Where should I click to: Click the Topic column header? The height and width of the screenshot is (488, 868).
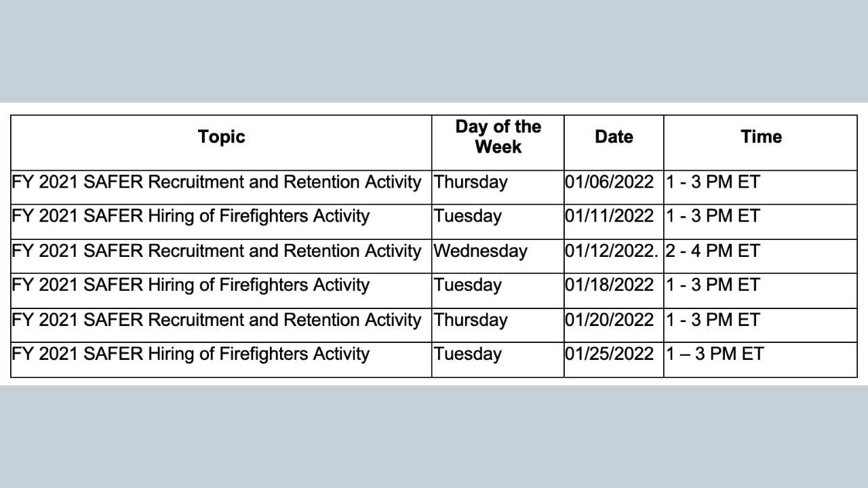click(x=221, y=137)
